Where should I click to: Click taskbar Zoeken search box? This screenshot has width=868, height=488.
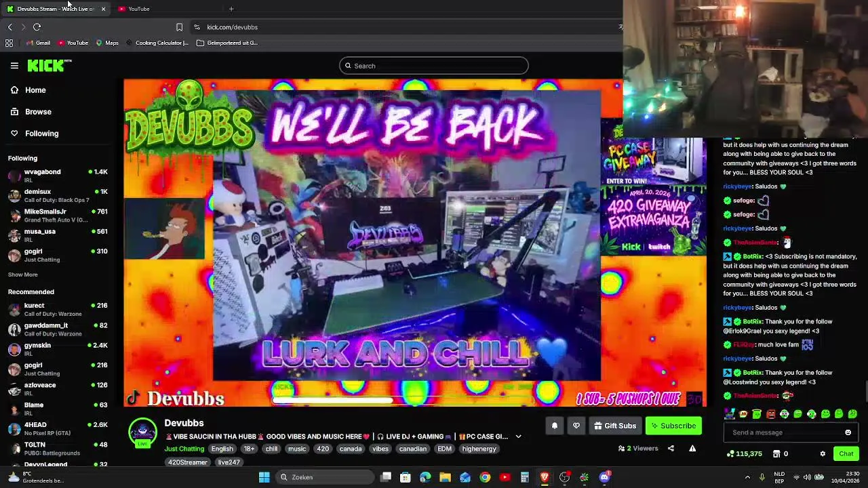coord(325,477)
